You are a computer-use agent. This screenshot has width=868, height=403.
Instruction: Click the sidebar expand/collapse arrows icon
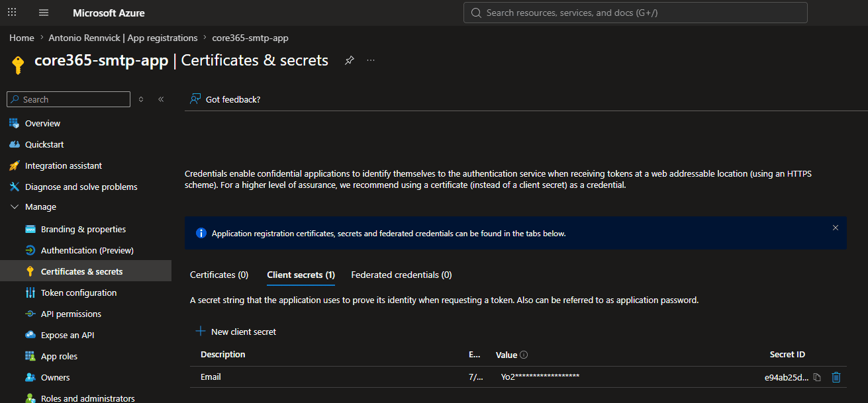coord(141,99)
